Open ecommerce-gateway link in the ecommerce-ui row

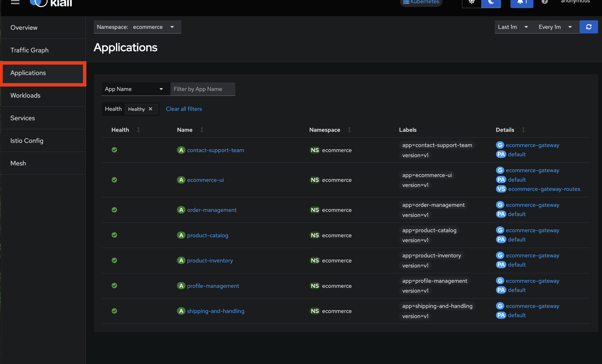click(x=533, y=170)
